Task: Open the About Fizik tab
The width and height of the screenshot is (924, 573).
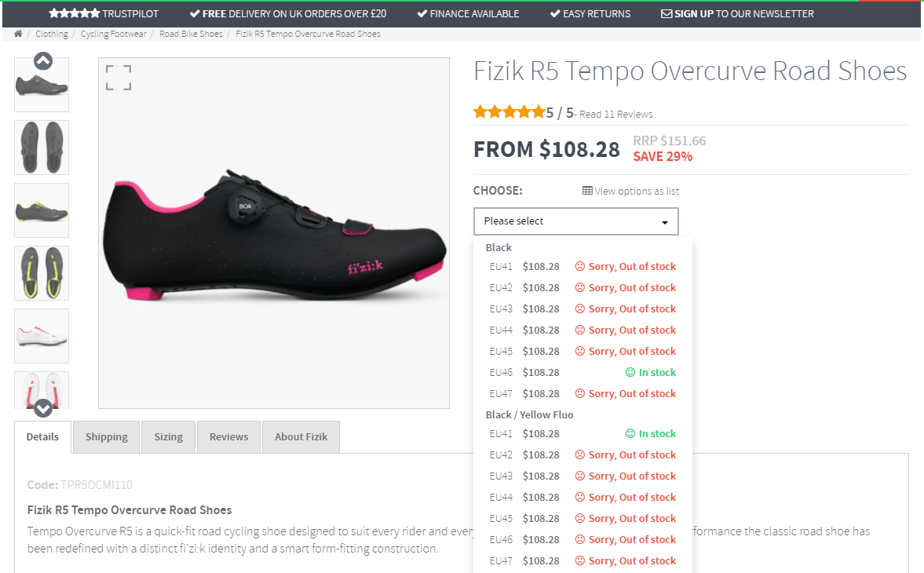Action: [x=301, y=437]
